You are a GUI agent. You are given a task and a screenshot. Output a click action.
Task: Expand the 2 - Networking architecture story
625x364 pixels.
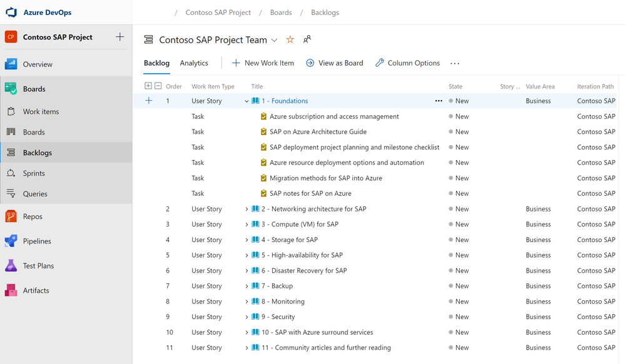[247, 209]
